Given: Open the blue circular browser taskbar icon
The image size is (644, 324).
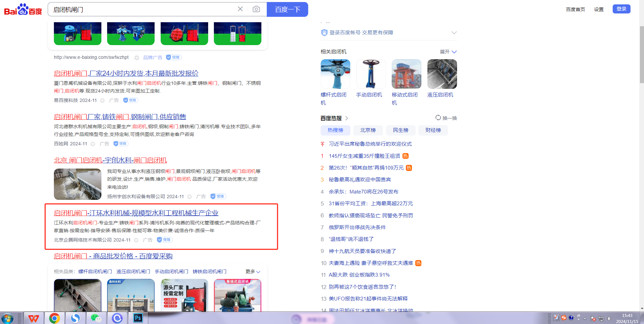Looking at the screenshot, I should click(x=117, y=318).
